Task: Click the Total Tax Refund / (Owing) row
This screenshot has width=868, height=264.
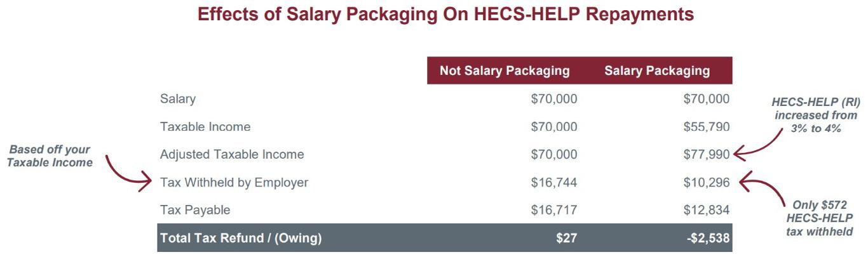Action: pos(445,238)
